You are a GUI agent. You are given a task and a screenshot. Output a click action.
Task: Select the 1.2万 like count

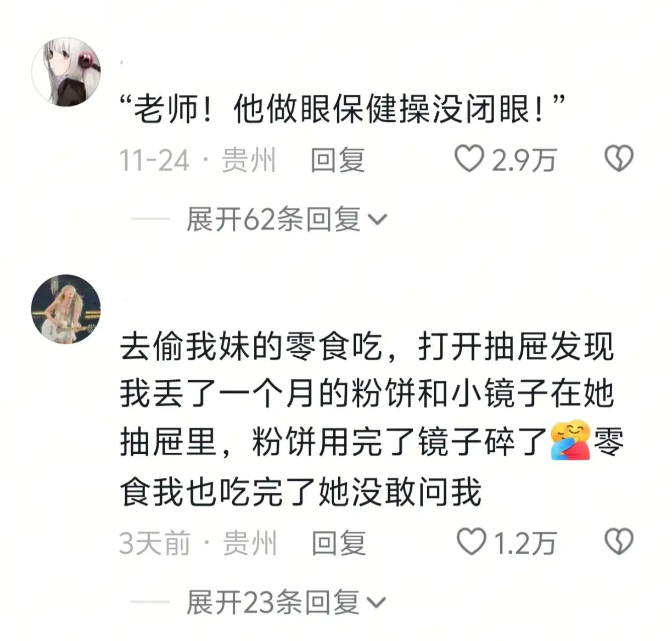point(525,543)
